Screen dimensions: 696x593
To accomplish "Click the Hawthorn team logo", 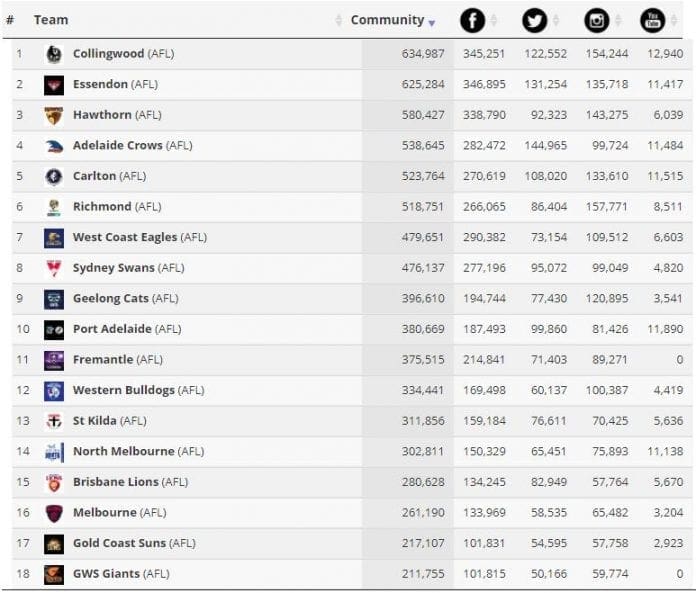I will coord(54,115).
